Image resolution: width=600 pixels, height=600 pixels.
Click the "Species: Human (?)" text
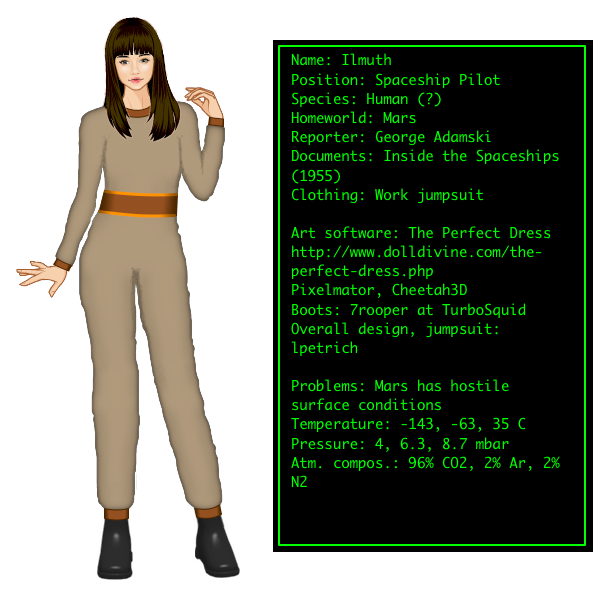366,99
